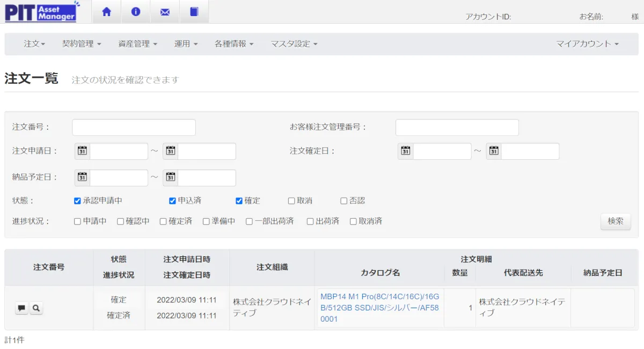This screenshot has height=349, width=644.
Task: Open calendar for 注文申請日 start date
Action: click(x=82, y=151)
